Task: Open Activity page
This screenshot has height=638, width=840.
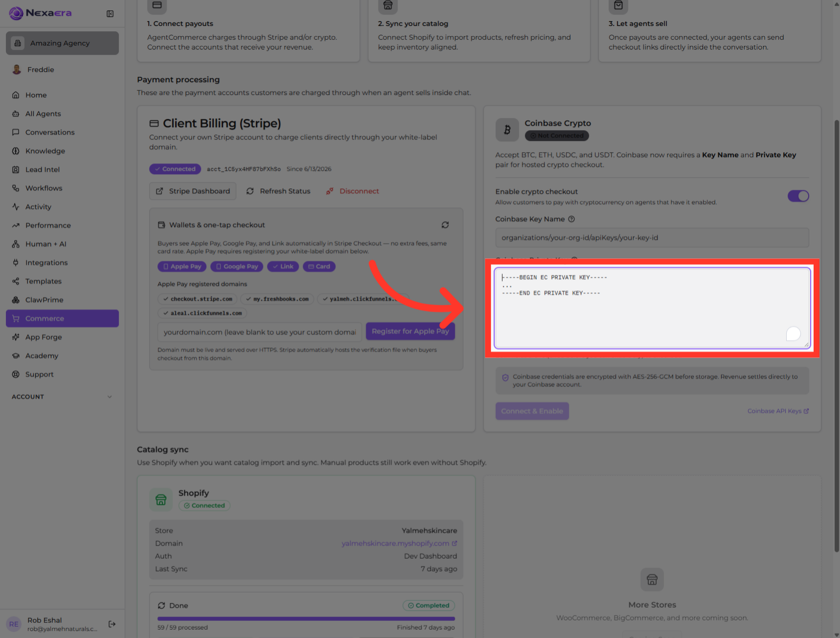Action: (x=62, y=206)
